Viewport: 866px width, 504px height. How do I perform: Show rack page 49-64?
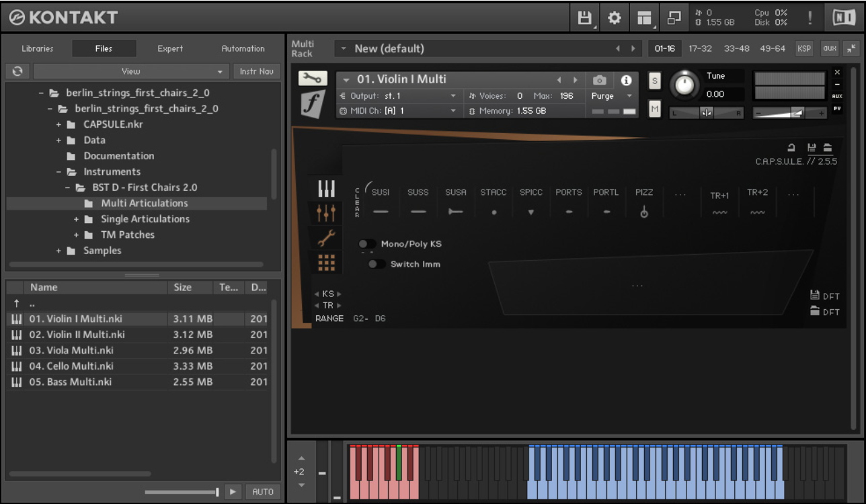[x=773, y=48]
